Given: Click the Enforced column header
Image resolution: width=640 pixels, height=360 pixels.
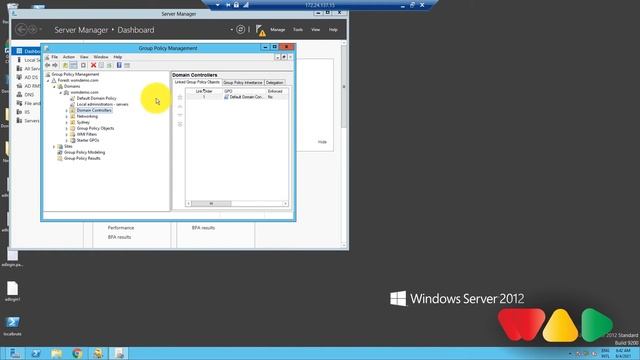Looking at the screenshot, I should coord(277,91).
